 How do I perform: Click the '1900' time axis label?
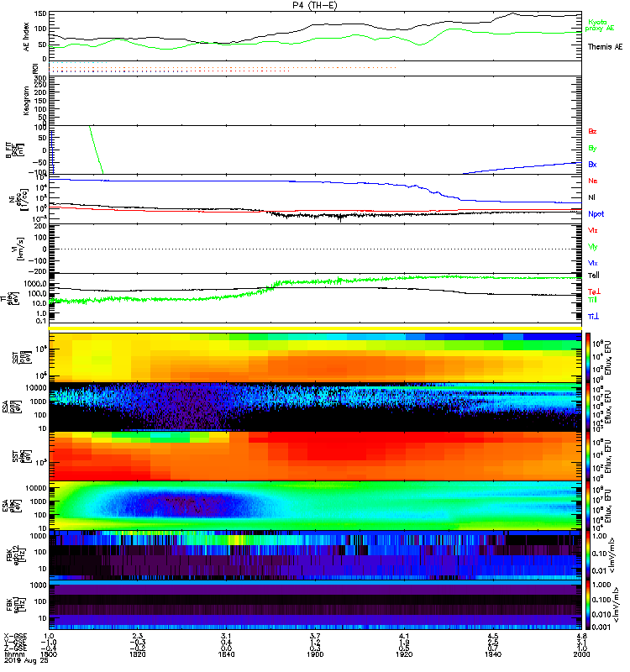(315, 654)
